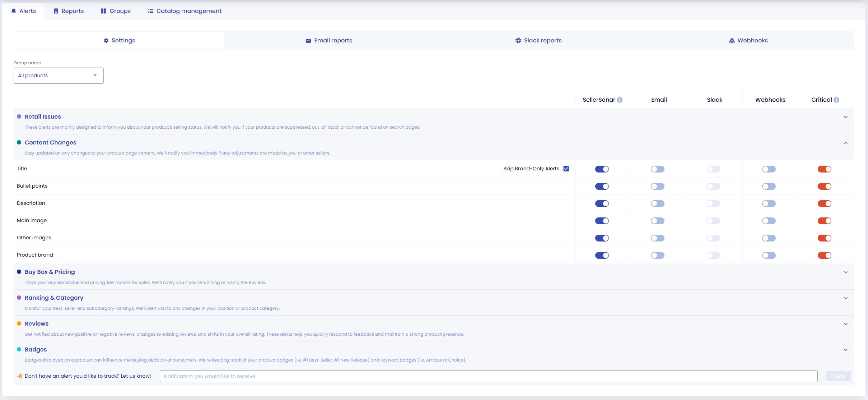The height and width of the screenshot is (400, 868).
Task: Click the Webhooks tab icon
Action: (x=732, y=41)
